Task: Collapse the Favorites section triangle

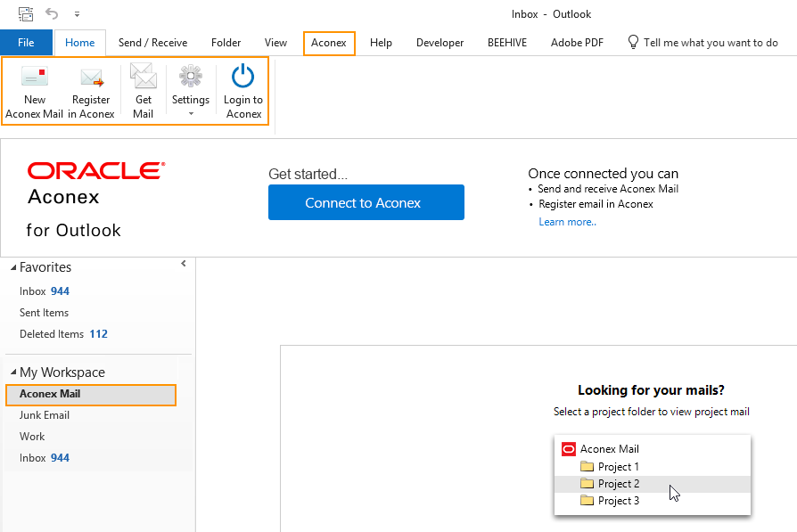Action: click(x=13, y=267)
